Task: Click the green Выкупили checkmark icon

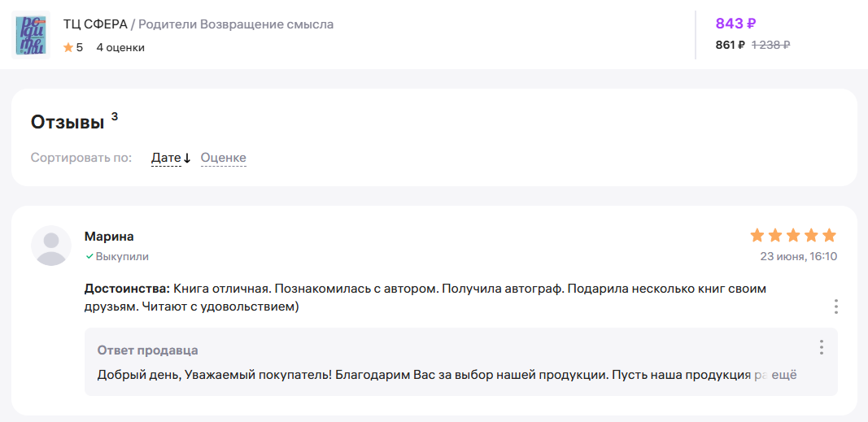Action: pyautogui.click(x=89, y=256)
